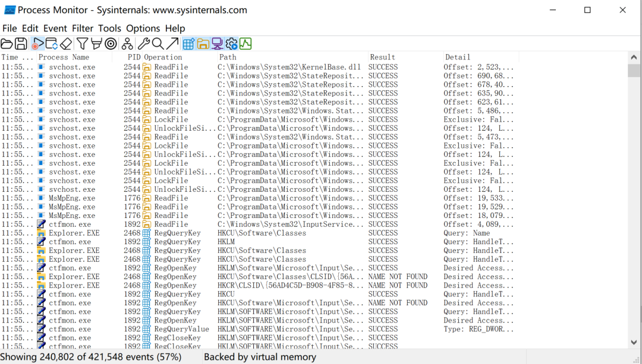Click the vertical scrollbar thumb

tap(634, 70)
